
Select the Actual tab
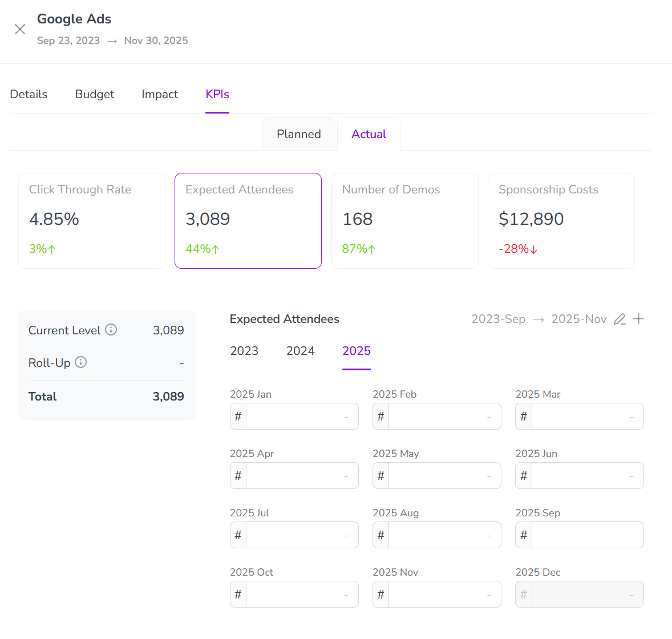pyautogui.click(x=369, y=134)
